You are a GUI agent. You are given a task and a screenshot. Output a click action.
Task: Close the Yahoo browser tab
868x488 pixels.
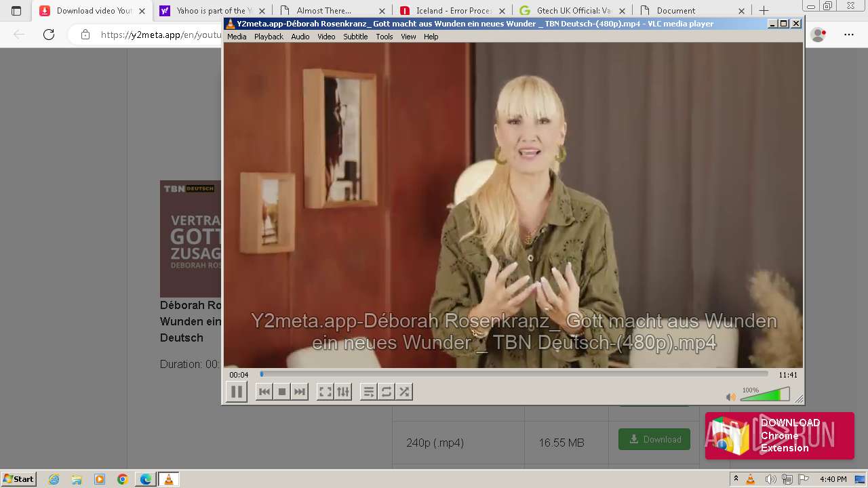pos(262,11)
